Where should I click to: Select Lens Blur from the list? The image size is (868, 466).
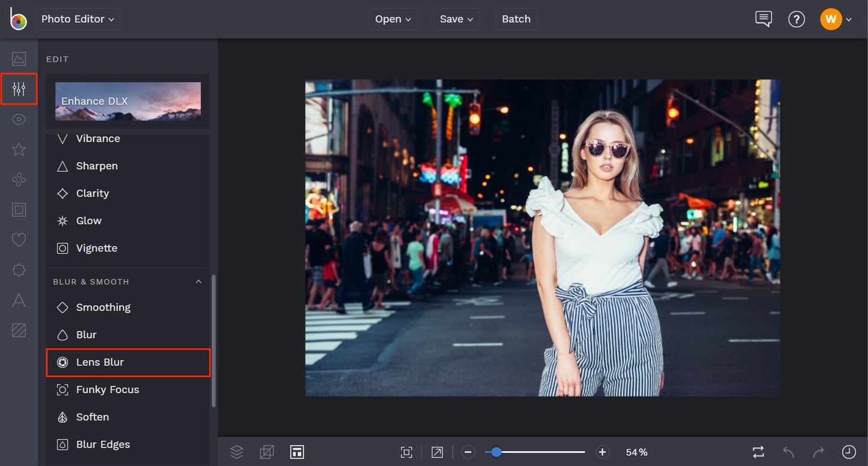pyautogui.click(x=128, y=362)
